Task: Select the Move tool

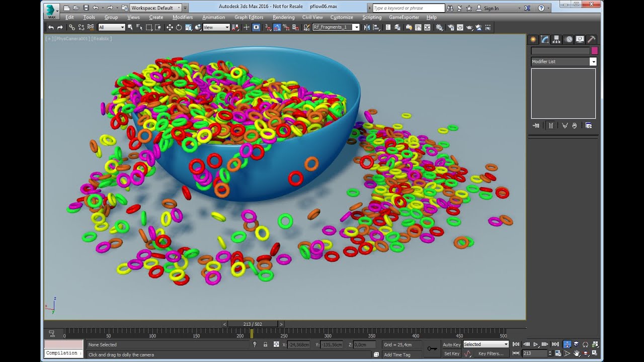Action: (170, 27)
